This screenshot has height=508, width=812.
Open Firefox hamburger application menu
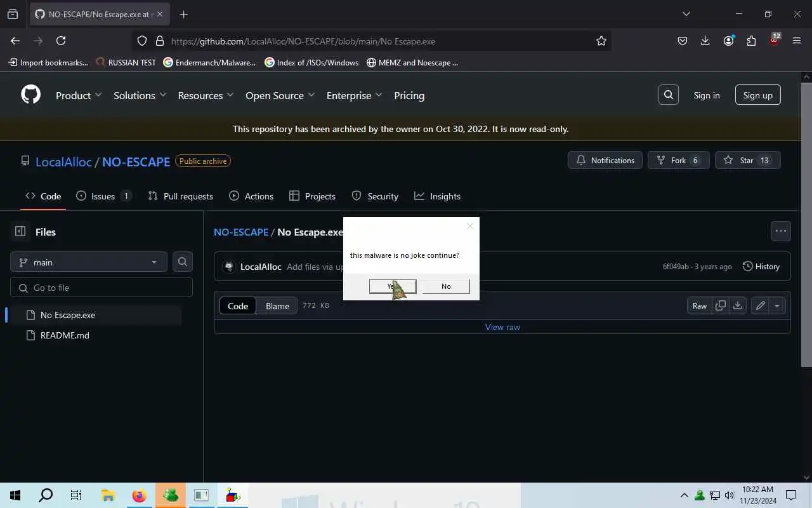797,41
